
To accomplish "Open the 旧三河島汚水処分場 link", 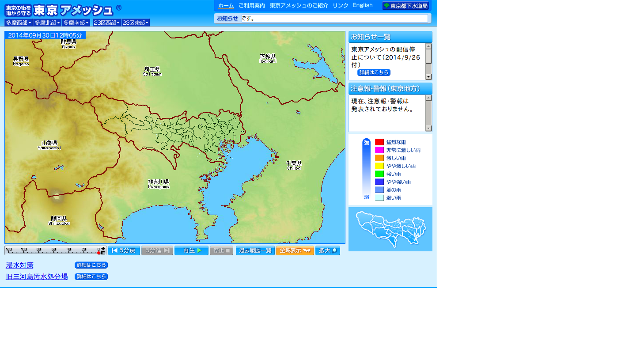I will [x=37, y=277].
